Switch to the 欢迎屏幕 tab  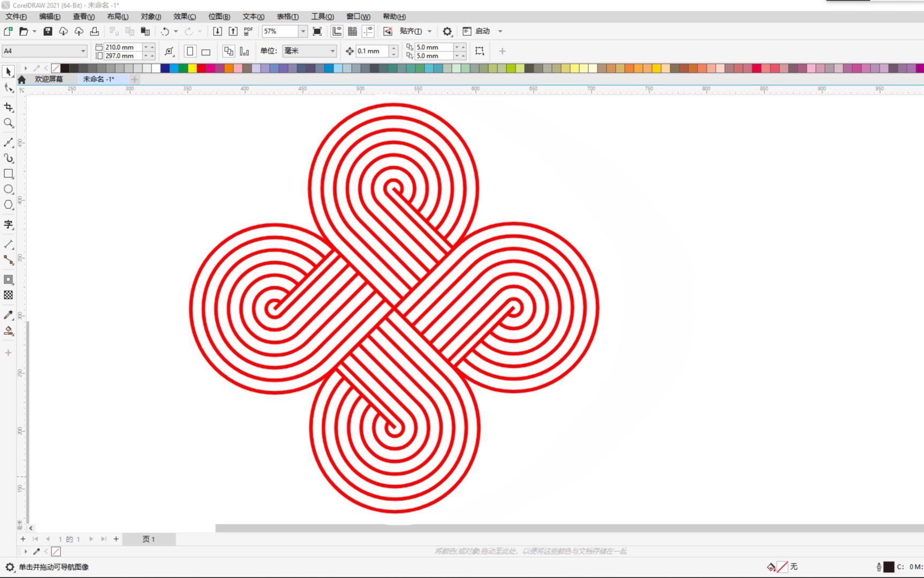click(x=49, y=79)
